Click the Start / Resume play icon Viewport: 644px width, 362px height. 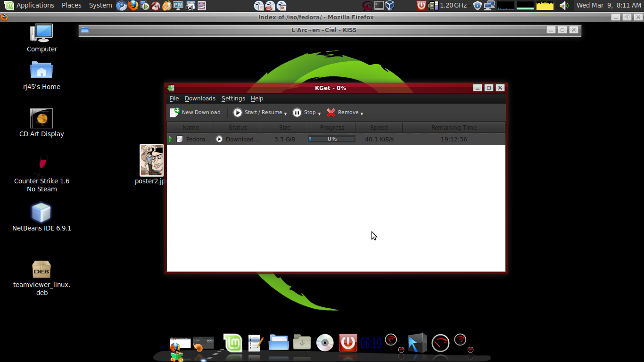pos(238,112)
